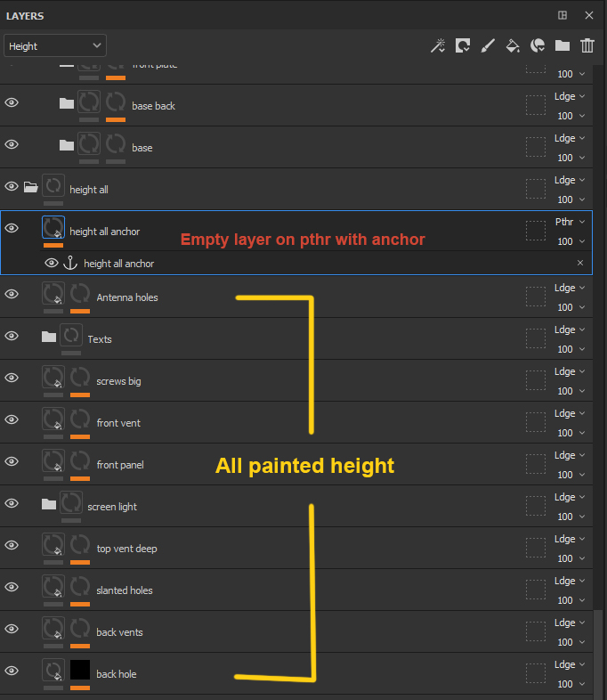The width and height of the screenshot is (607, 700).
Task: Toggle visibility of height all group
Action: coord(12,186)
